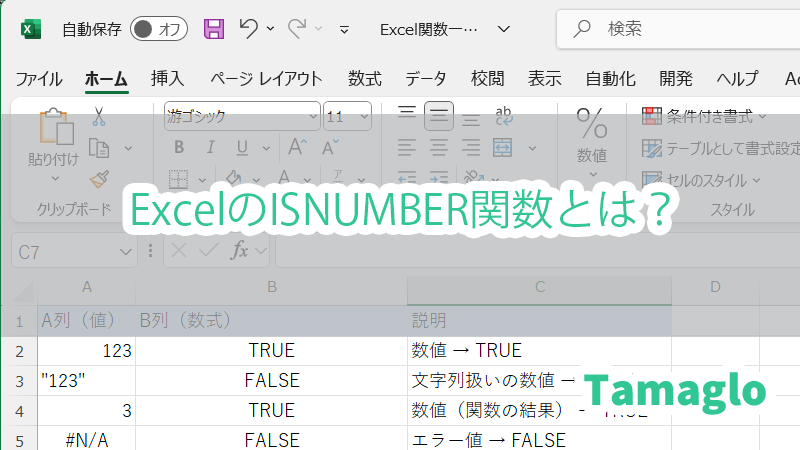Apply italic formatting with I icon
This screenshot has height=450, width=800.
pyautogui.click(x=207, y=148)
